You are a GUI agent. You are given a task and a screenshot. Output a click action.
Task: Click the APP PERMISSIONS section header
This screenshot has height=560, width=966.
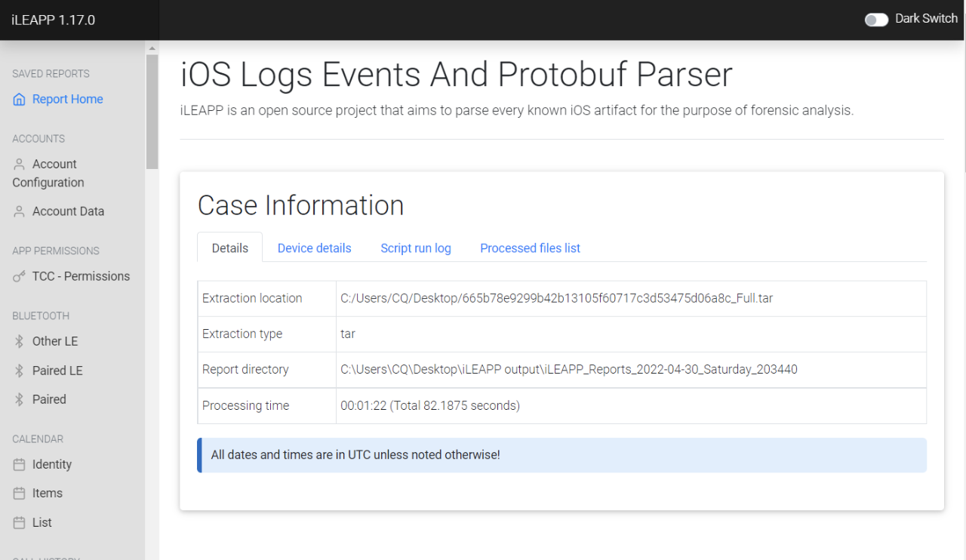56,251
